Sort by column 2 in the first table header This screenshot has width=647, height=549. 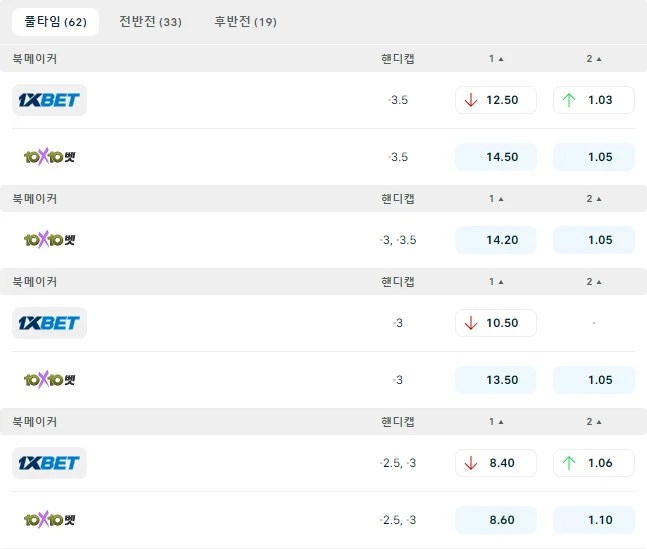coord(594,59)
